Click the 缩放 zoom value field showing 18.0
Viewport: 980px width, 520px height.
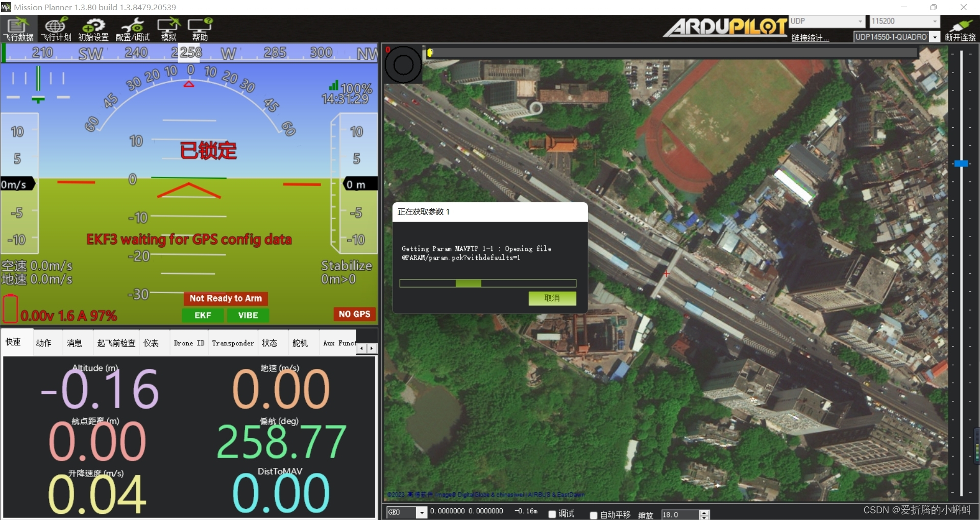[679, 514]
